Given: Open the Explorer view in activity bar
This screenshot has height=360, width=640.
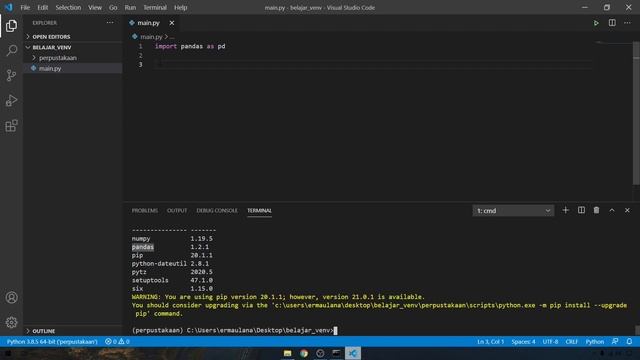Looking at the screenshot, I should pyautogui.click(x=11, y=26).
